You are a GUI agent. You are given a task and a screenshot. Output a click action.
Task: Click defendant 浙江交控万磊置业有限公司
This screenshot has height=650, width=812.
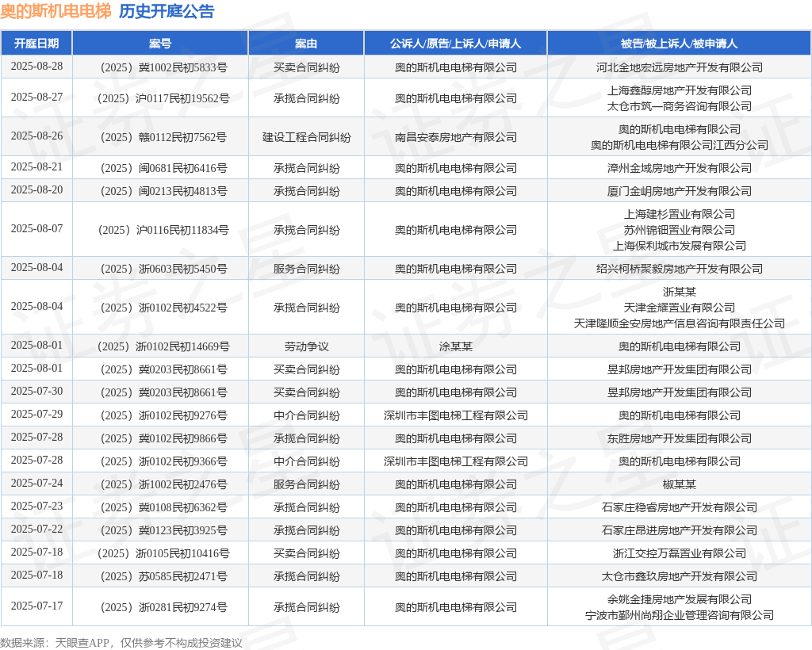point(680,553)
